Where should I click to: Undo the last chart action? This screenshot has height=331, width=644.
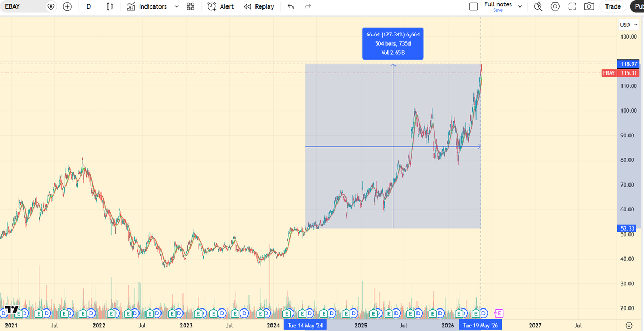tap(291, 6)
